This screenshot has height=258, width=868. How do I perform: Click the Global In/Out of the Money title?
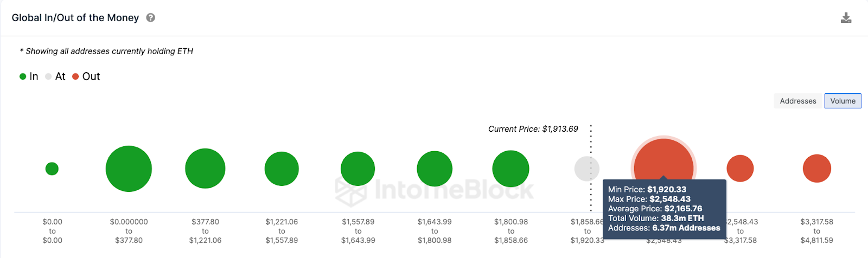(75, 18)
